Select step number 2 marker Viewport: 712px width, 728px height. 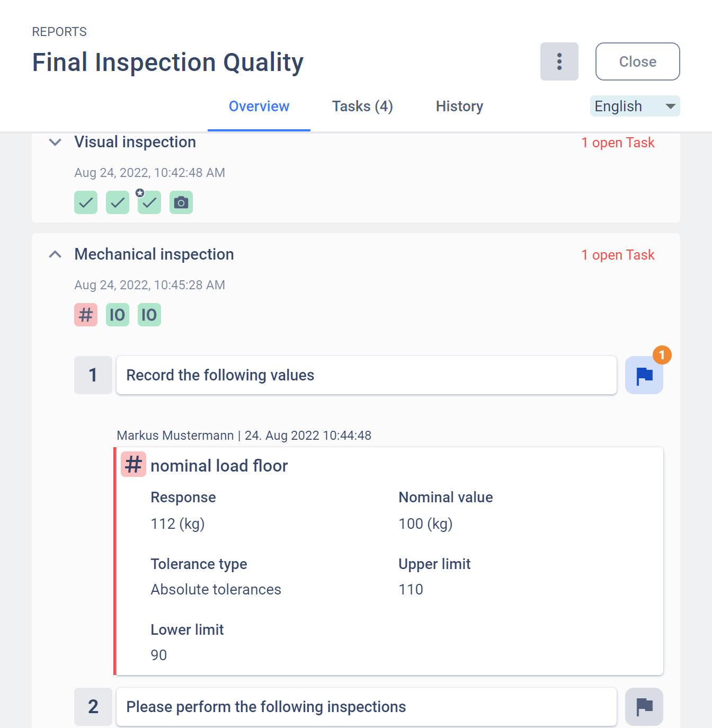tap(93, 706)
